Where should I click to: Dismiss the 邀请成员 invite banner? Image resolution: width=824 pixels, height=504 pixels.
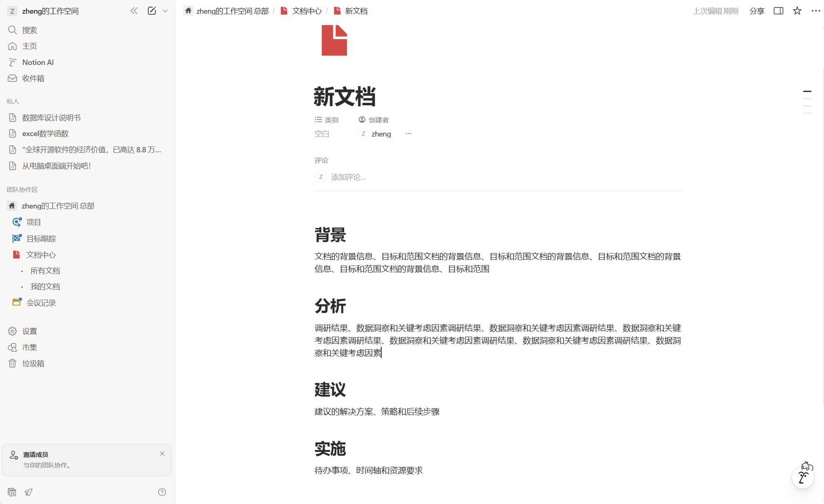click(162, 454)
